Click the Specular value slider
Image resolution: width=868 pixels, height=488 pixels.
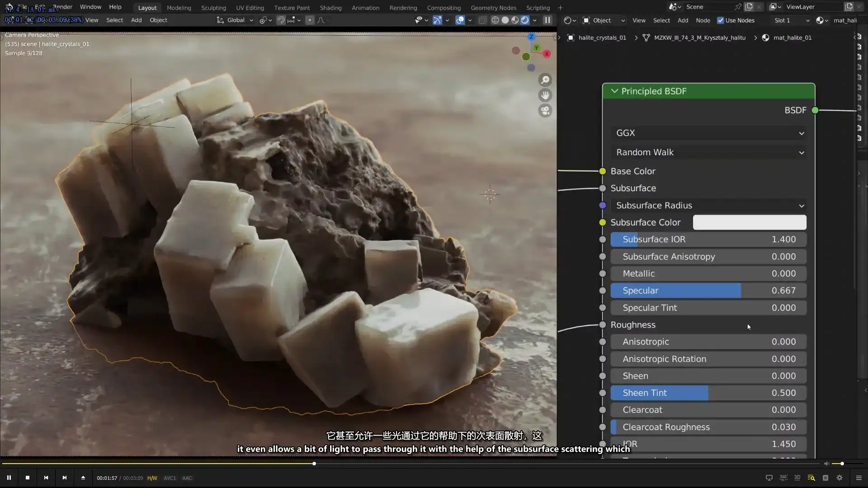tap(708, 291)
